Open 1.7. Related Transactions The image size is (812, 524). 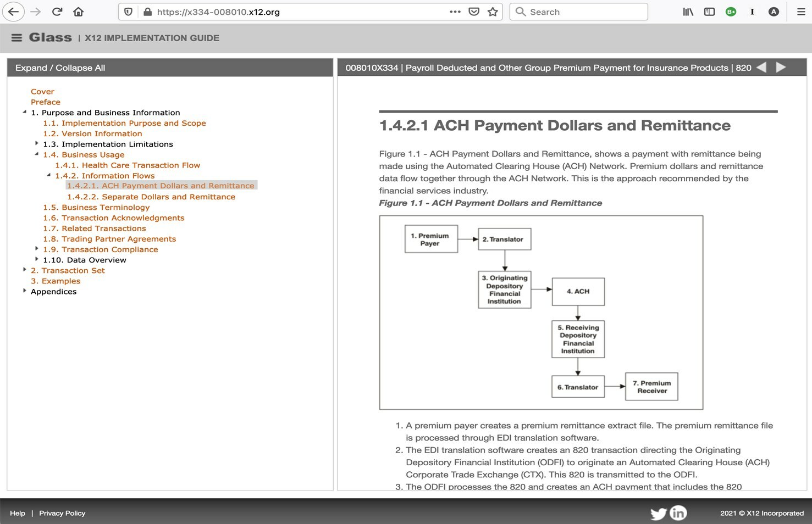point(95,228)
